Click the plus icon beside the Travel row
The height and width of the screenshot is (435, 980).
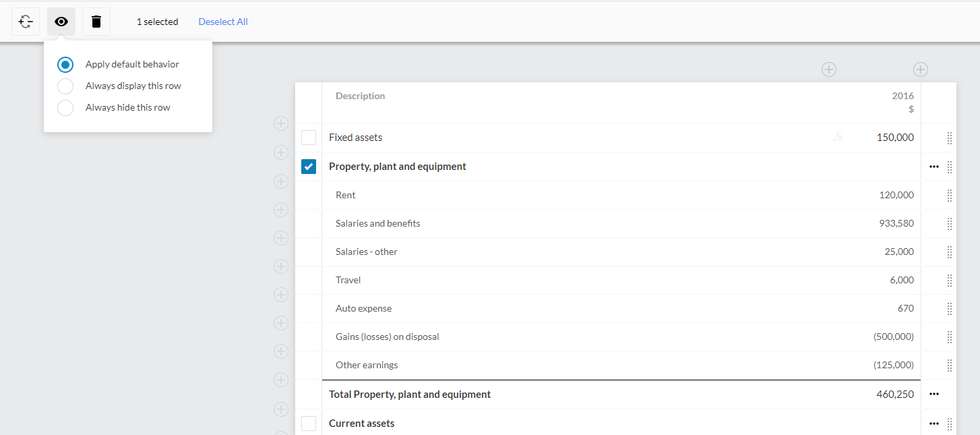281,266
